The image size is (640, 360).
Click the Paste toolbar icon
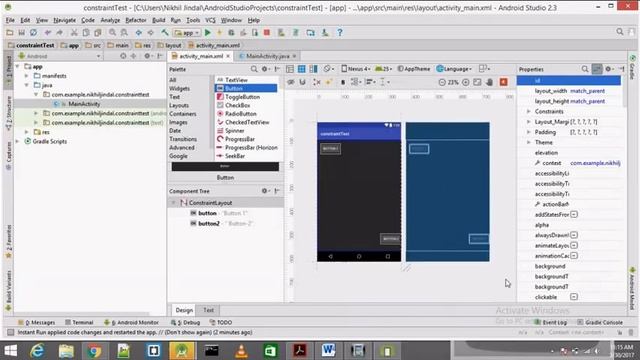(98, 33)
